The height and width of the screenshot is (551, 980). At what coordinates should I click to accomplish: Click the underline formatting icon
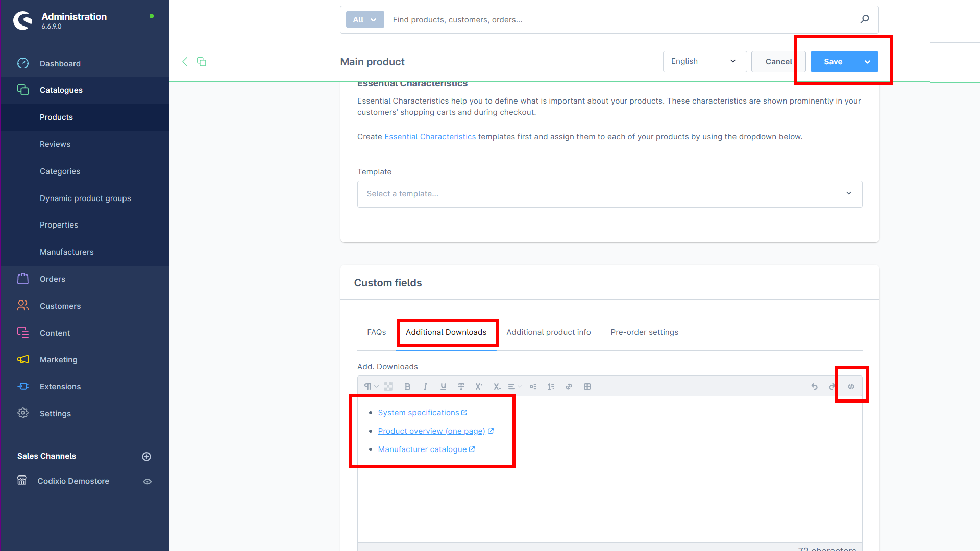(x=444, y=386)
